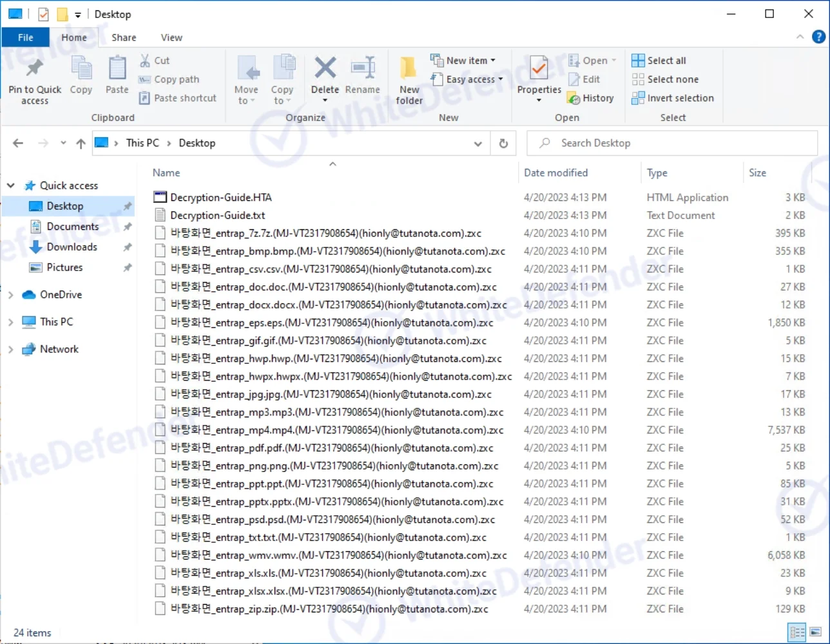This screenshot has width=830, height=644.
Task: Select the Decryption-Guide.HTA file
Action: (220, 198)
